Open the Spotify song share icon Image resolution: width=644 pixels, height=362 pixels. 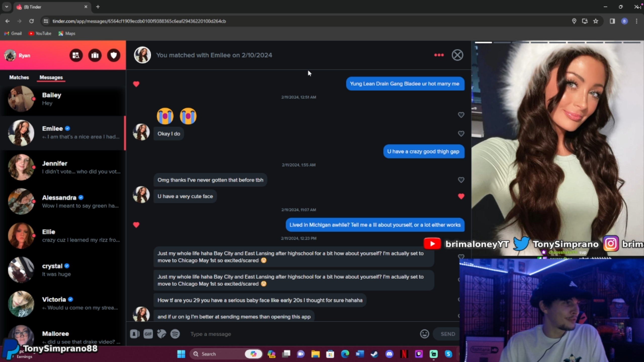click(175, 334)
